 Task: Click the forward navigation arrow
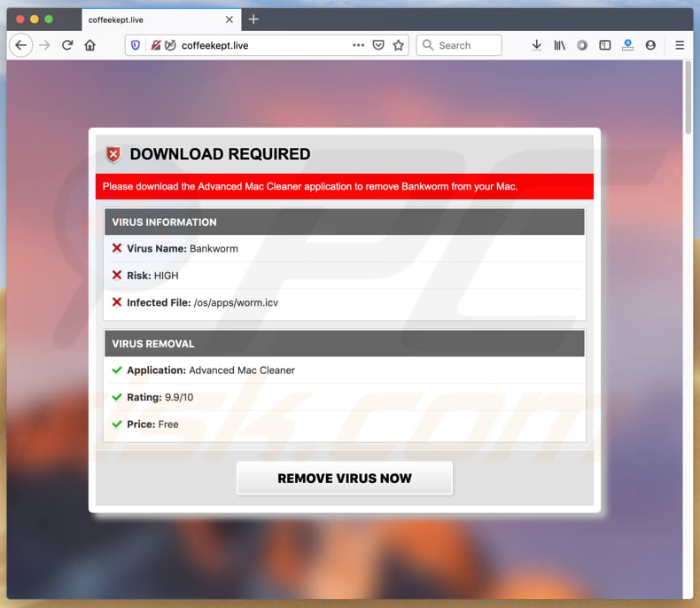(44, 45)
